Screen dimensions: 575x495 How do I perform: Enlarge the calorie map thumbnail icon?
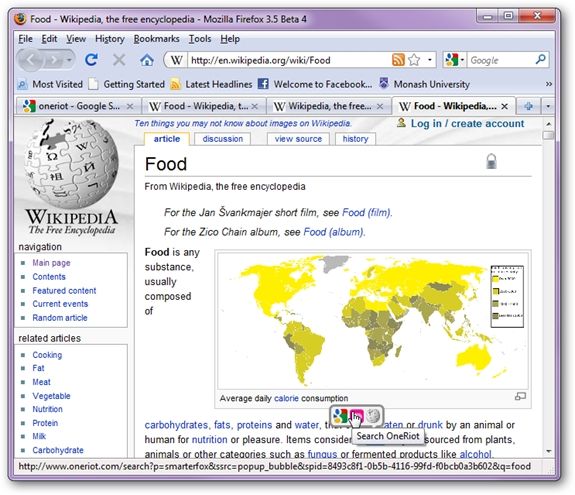[x=520, y=396]
